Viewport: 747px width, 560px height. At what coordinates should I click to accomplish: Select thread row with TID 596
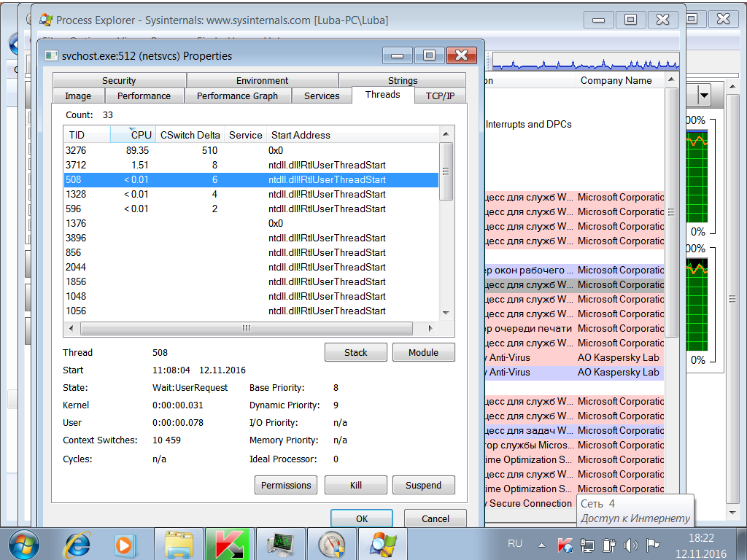[251, 209]
